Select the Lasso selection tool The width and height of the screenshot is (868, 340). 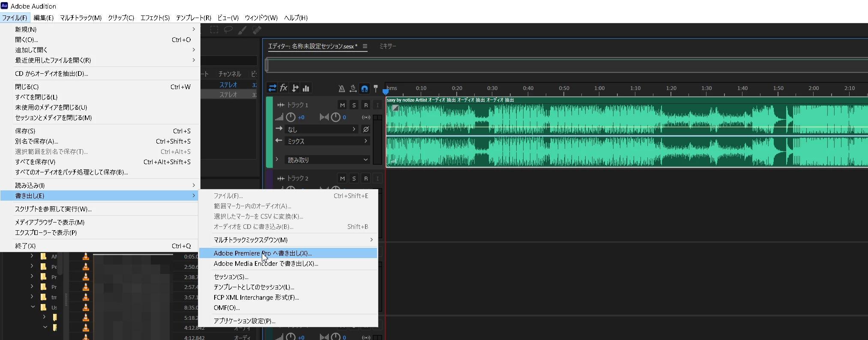(x=228, y=30)
